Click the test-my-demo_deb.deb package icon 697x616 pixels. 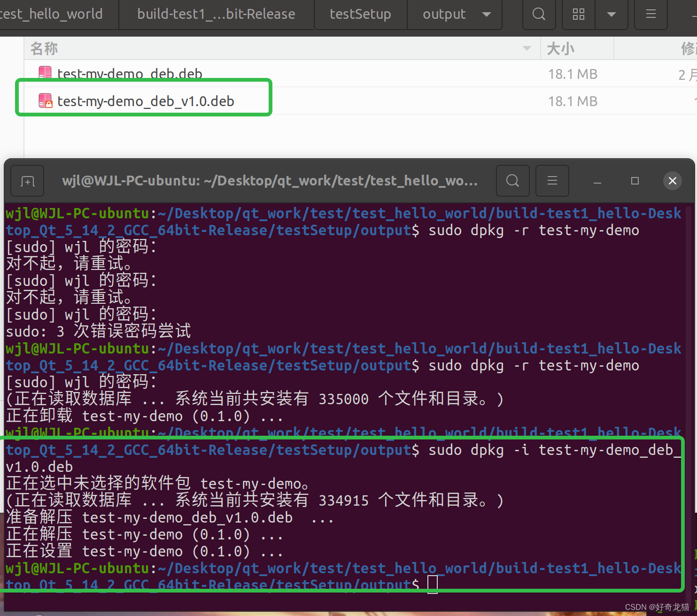point(45,73)
